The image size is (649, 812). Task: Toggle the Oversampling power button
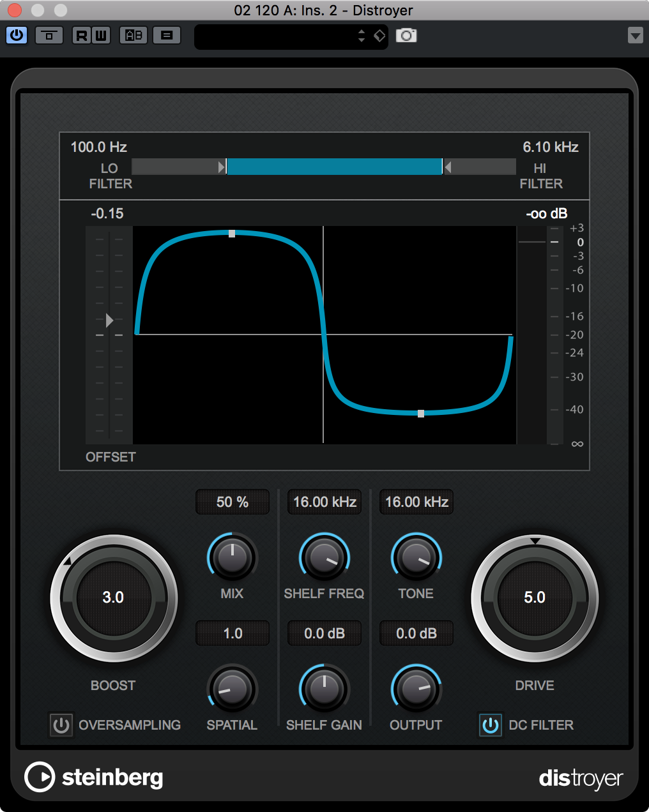pos(61,725)
